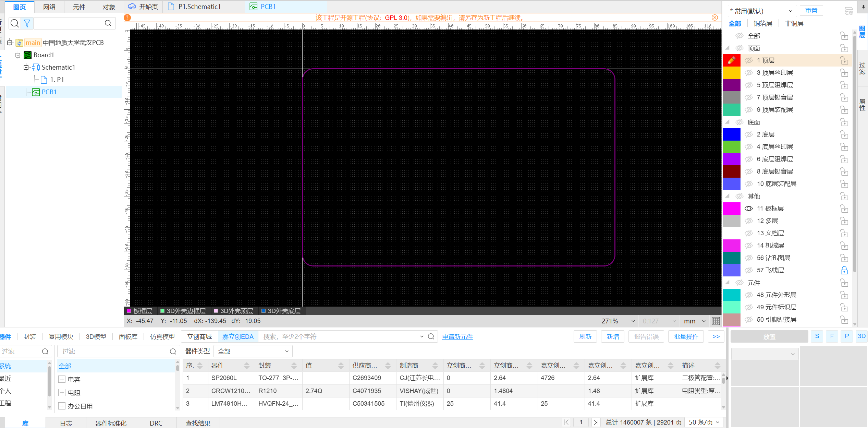868x428 pixels.
Task: Open the 常用(默认) layer preset dropdown
Action: tap(761, 11)
